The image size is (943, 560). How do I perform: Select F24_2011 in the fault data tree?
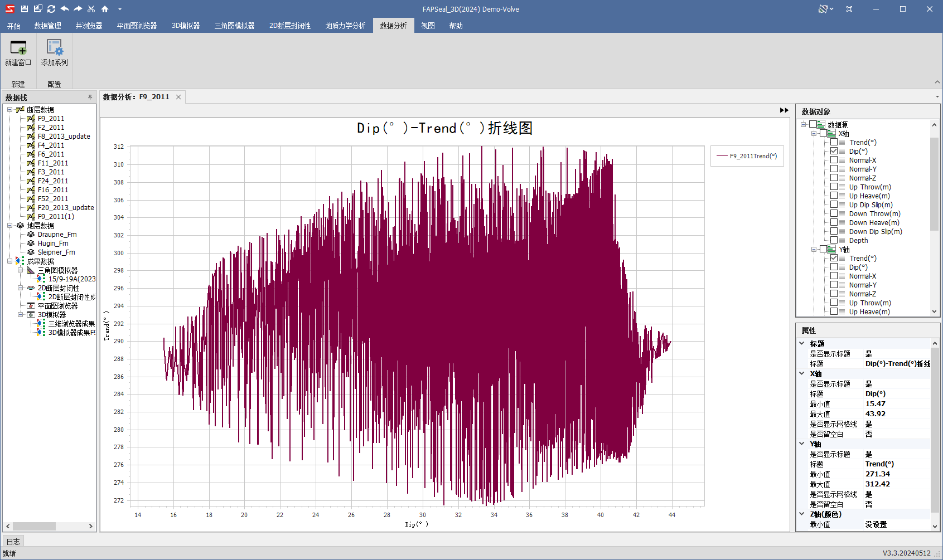53,181
